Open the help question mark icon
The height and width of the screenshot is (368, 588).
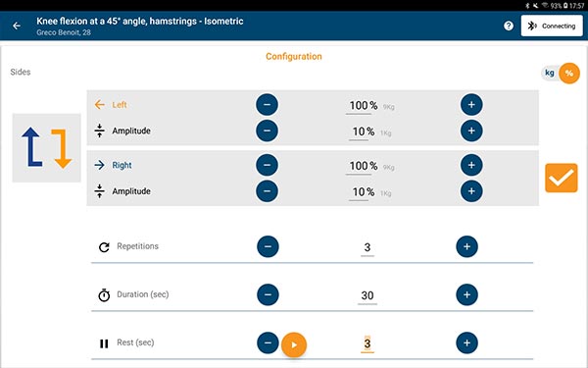509,26
